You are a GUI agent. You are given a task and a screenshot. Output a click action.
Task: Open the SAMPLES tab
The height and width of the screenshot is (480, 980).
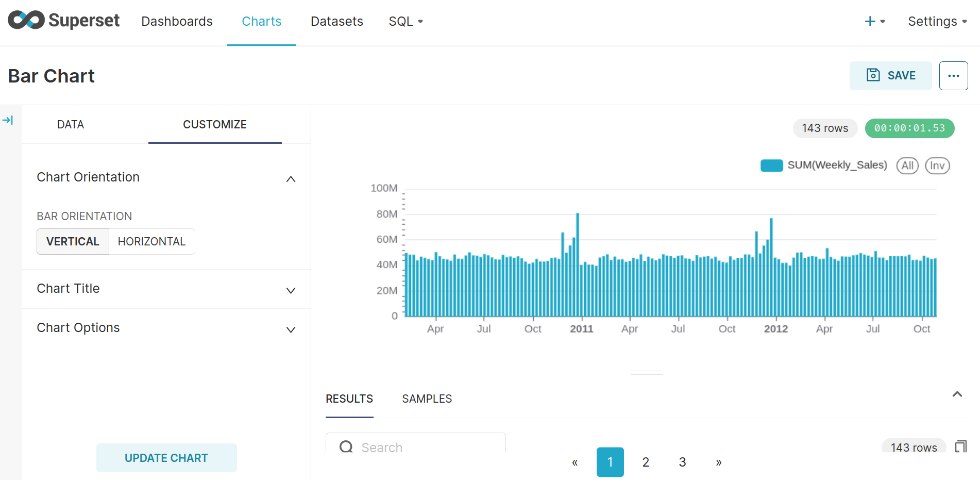pyautogui.click(x=427, y=399)
